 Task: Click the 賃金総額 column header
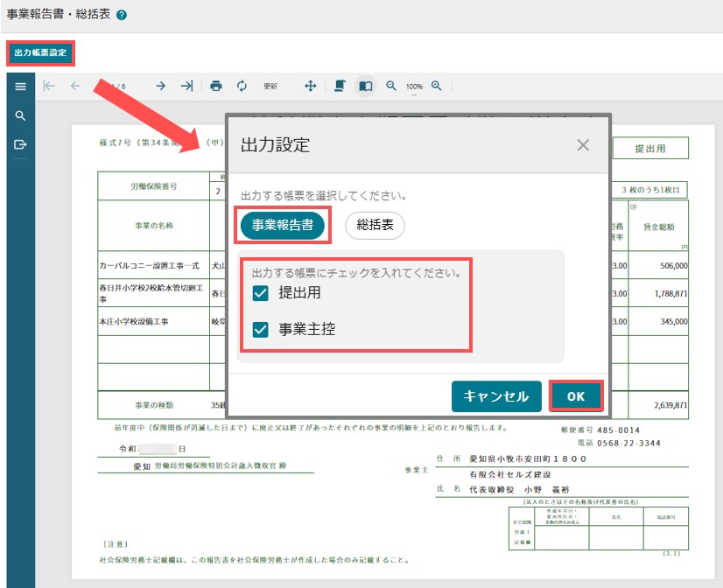[658, 227]
